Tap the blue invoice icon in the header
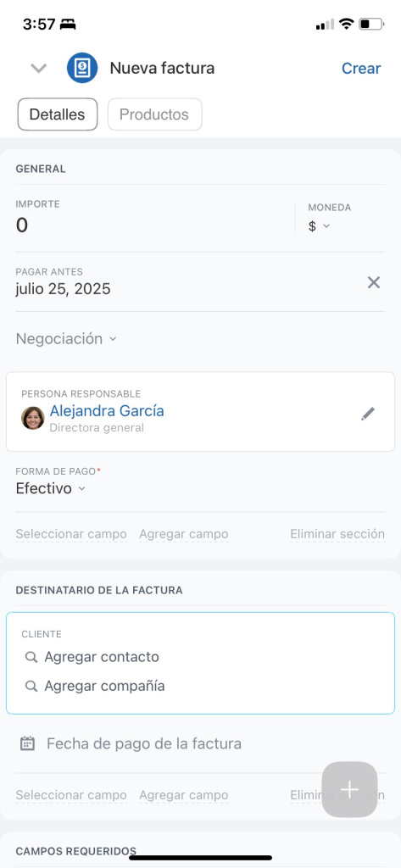The image size is (401, 868). click(x=82, y=68)
